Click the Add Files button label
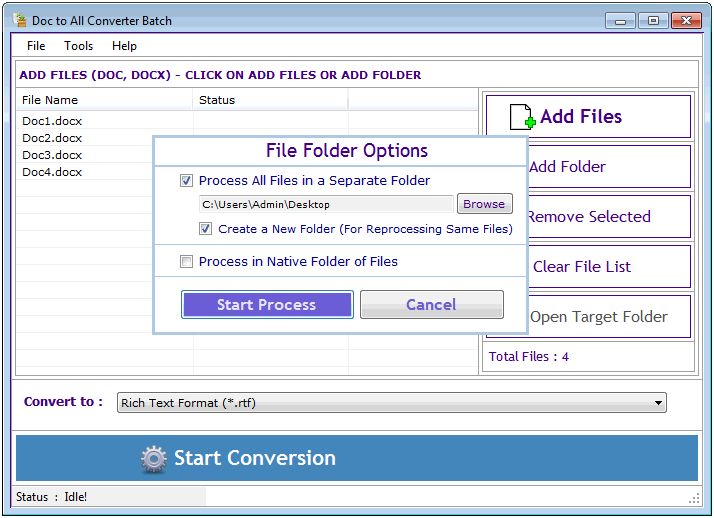 581,117
